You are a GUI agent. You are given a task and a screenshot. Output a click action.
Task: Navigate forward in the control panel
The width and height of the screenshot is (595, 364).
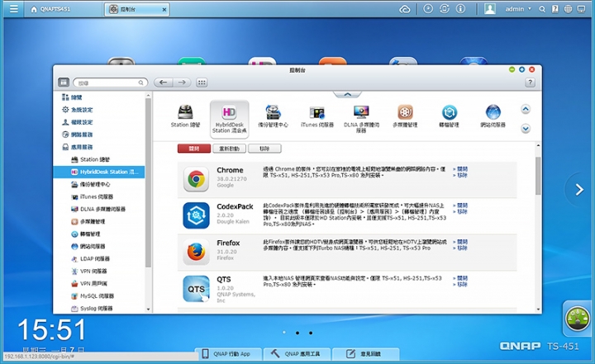pyautogui.click(x=182, y=83)
